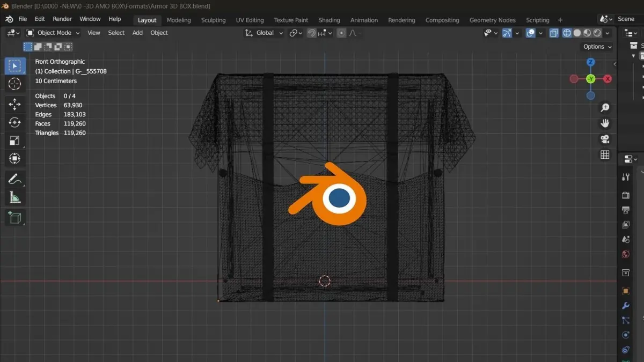Select the Select Box tool
Viewport: 644px width, 362px height.
(14, 66)
